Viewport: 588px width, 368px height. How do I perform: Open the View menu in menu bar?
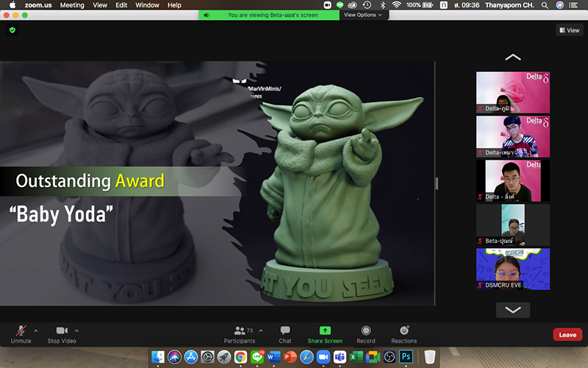pos(100,5)
